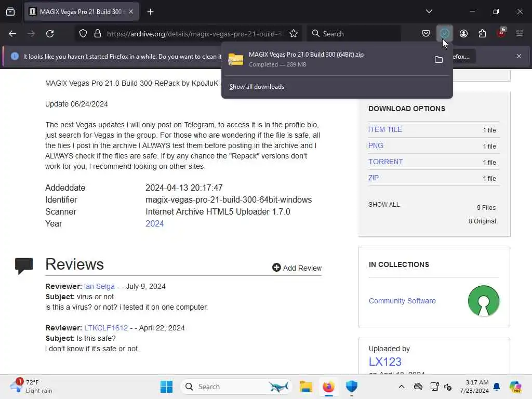Open a new tab with plus button
532x399 pixels.
pos(150,12)
